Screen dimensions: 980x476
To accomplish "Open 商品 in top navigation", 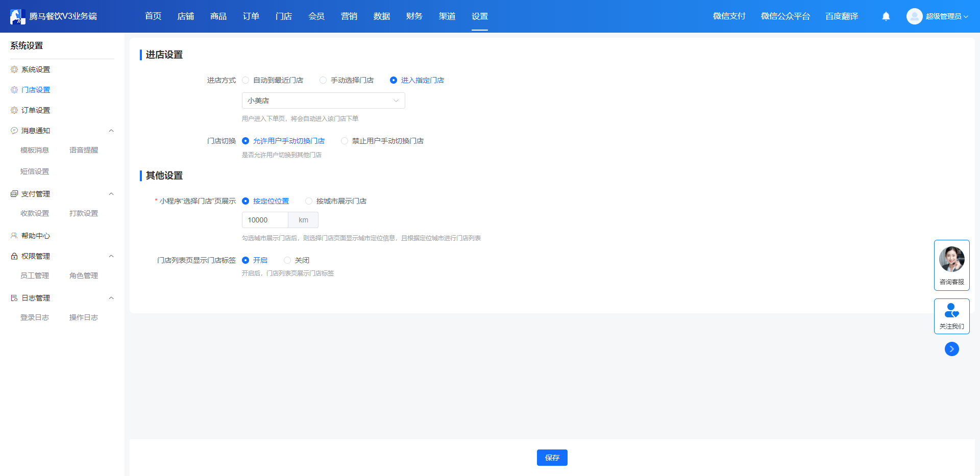I will pos(218,16).
